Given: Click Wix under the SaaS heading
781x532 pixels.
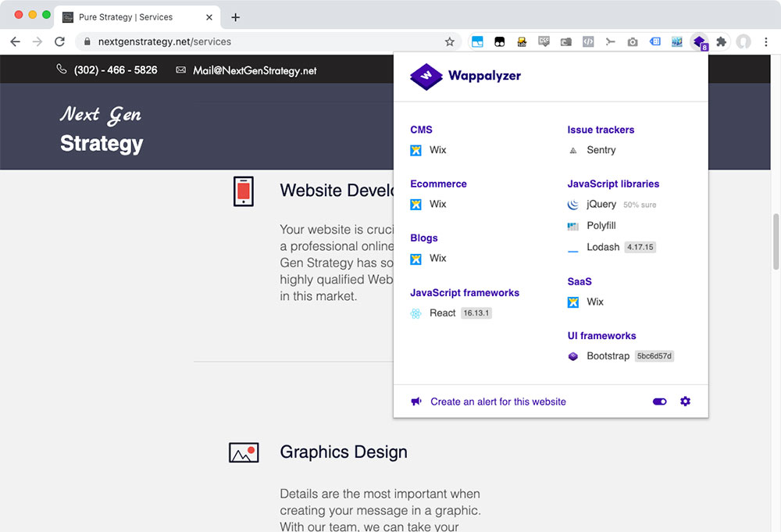Looking at the screenshot, I should [x=595, y=302].
